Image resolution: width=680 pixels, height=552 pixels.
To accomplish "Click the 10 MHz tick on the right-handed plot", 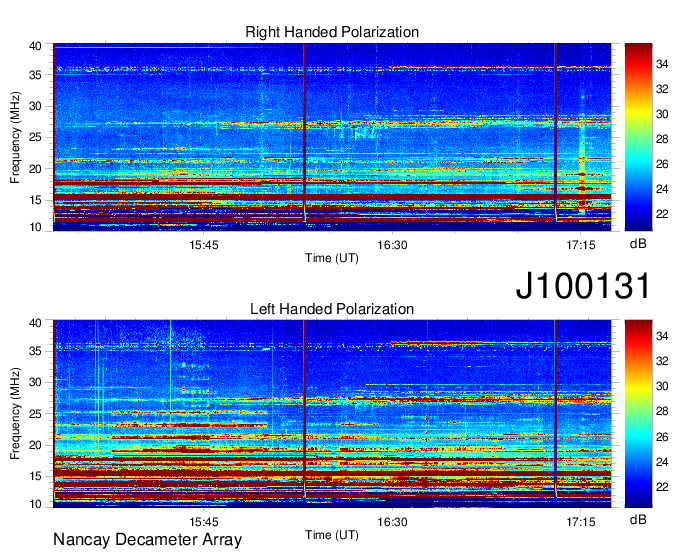I will click(35, 227).
